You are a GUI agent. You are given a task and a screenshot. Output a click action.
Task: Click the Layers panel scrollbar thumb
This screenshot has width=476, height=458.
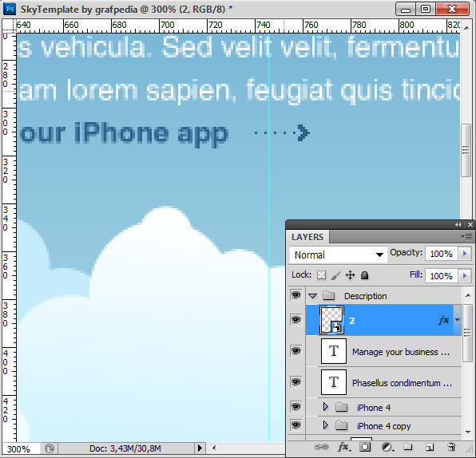467,333
